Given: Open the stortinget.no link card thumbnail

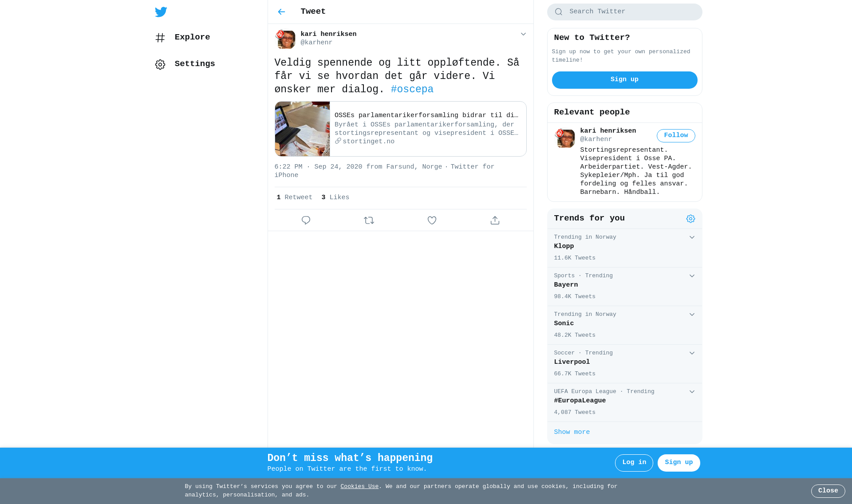Looking at the screenshot, I should [x=302, y=129].
